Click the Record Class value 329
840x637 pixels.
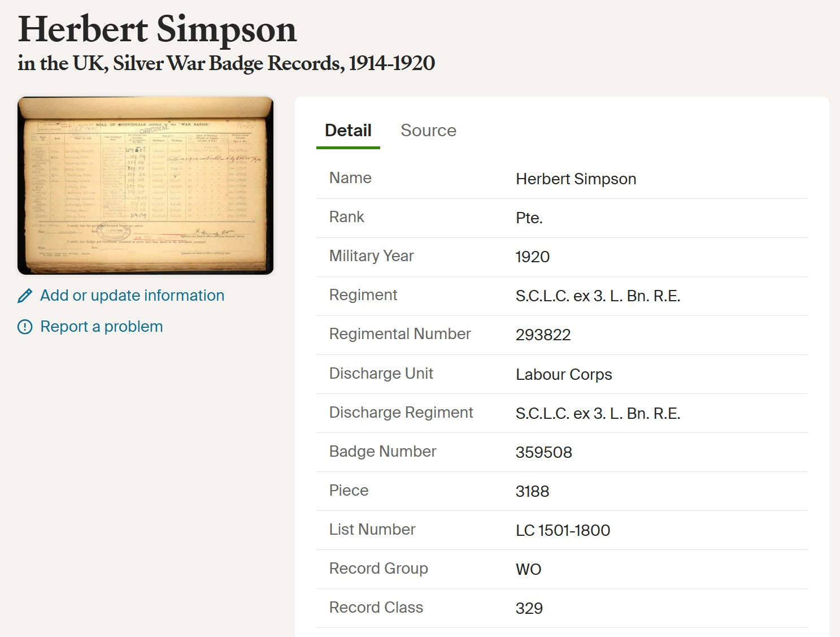[529, 609]
